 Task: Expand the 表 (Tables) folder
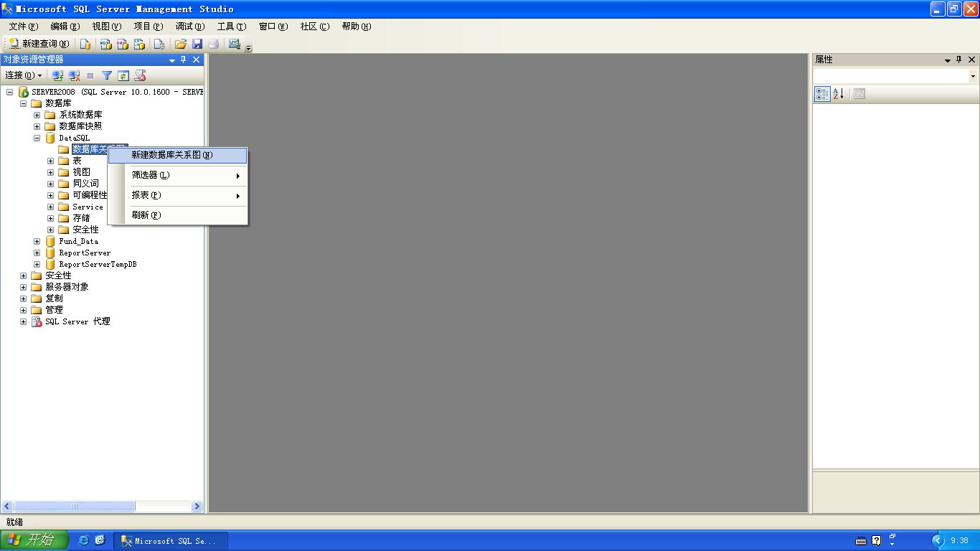click(51, 161)
